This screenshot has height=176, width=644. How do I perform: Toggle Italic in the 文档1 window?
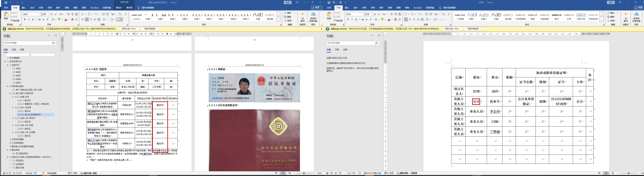pyautogui.click(x=352, y=20)
